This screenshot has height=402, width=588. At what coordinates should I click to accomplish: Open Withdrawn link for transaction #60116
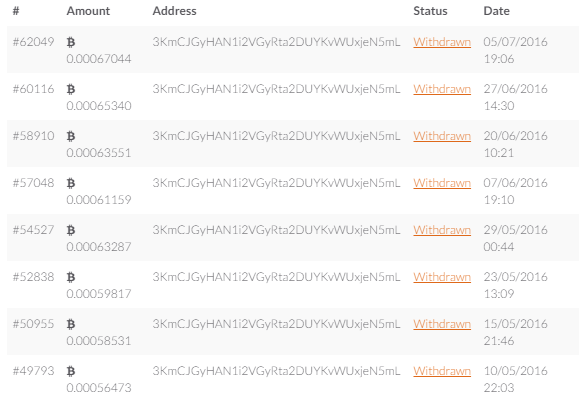coord(442,89)
